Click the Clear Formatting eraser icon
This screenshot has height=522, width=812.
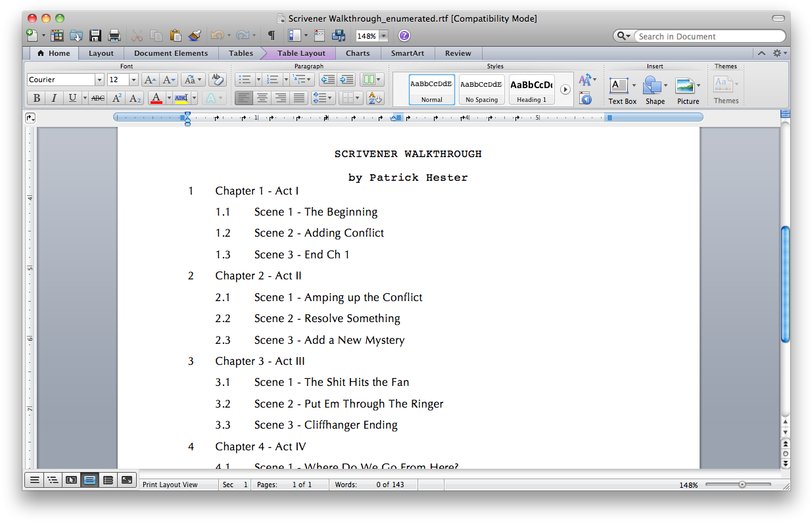217,80
